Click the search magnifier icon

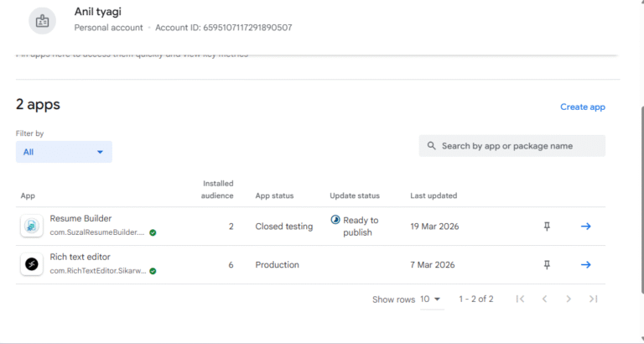point(431,146)
